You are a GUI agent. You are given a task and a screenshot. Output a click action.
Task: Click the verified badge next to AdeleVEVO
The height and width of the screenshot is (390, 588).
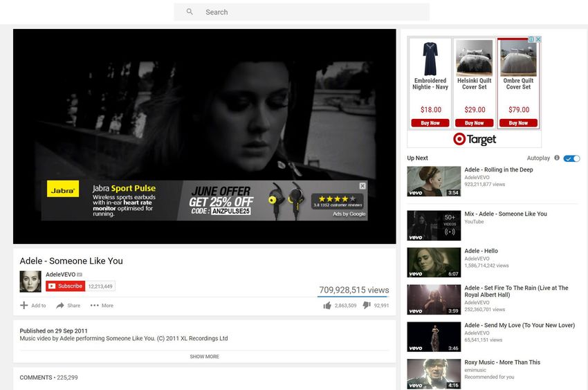tap(80, 275)
